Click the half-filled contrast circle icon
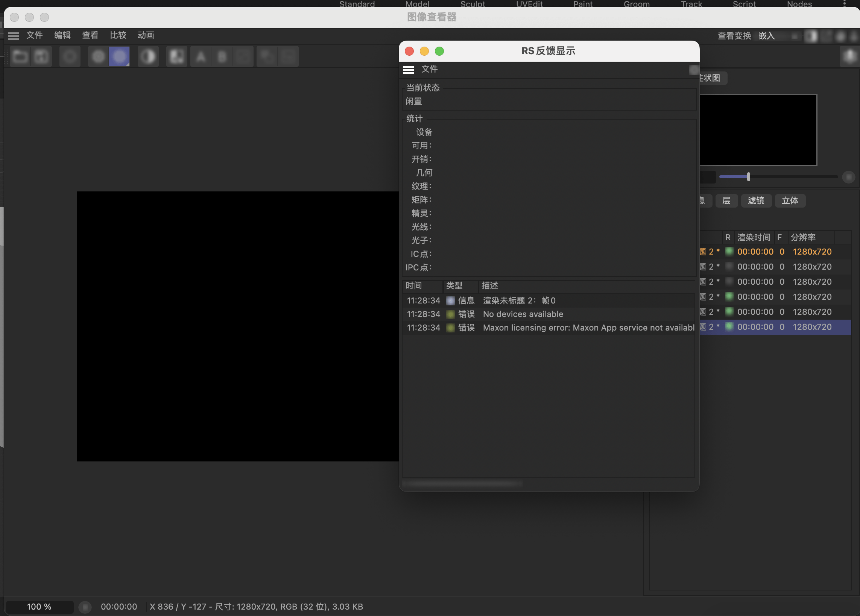The width and height of the screenshot is (860, 616). [x=148, y=57]
